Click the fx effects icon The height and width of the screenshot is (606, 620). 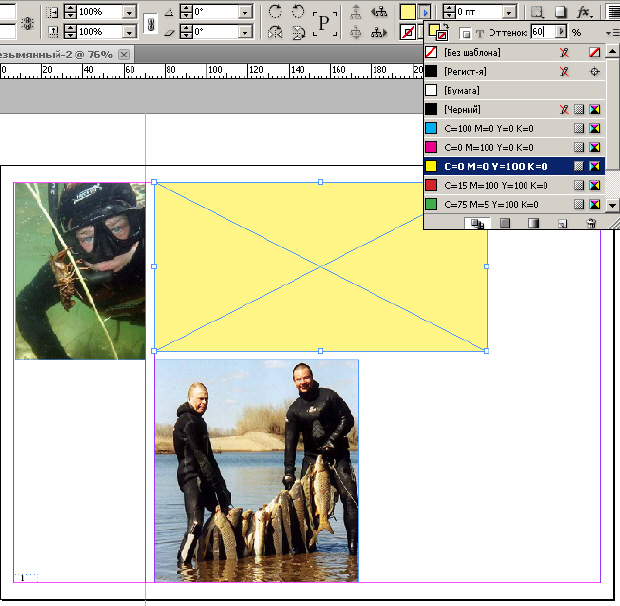586,12
